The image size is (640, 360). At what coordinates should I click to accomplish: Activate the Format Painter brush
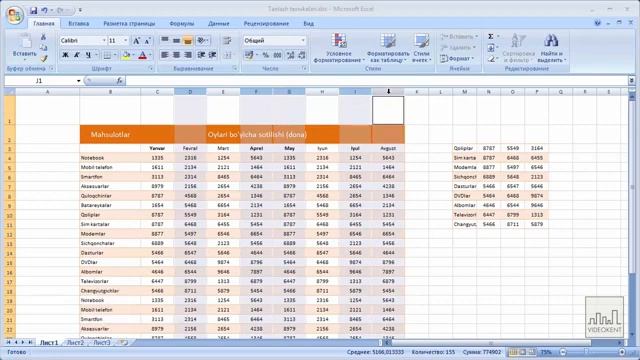(43, 59)
